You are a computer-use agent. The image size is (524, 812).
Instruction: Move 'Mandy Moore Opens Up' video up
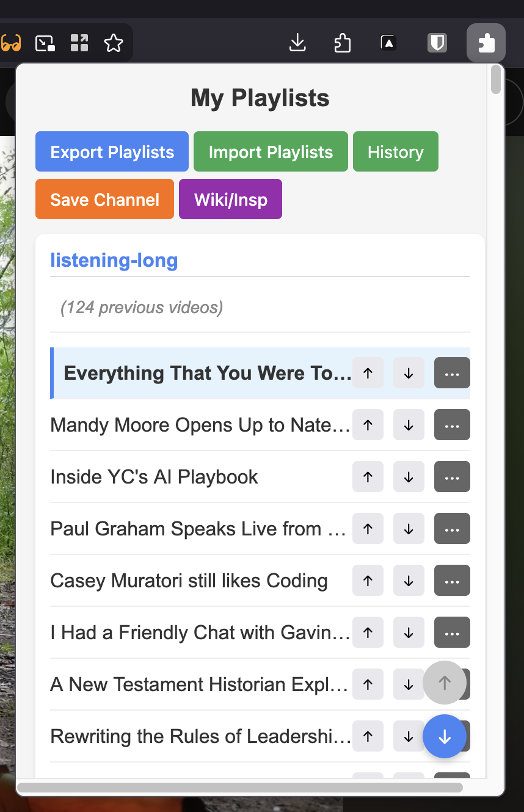pyautogui.click(x=368, y=425)
